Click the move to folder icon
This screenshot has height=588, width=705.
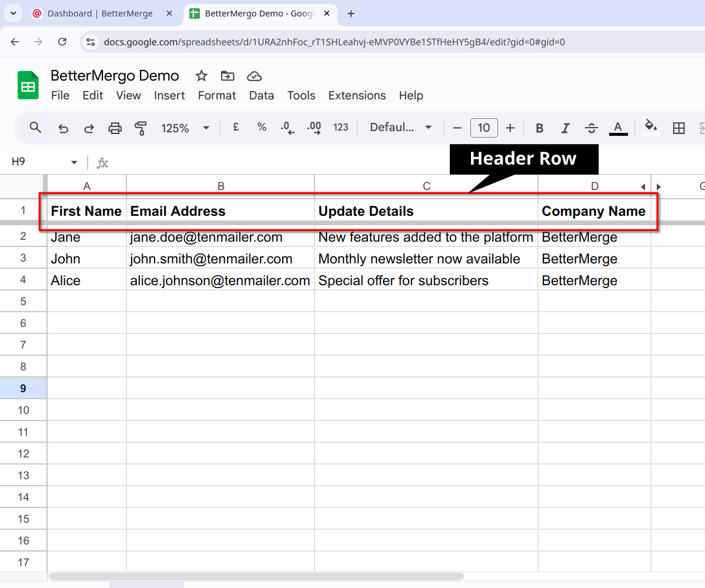tap(228, 76)
